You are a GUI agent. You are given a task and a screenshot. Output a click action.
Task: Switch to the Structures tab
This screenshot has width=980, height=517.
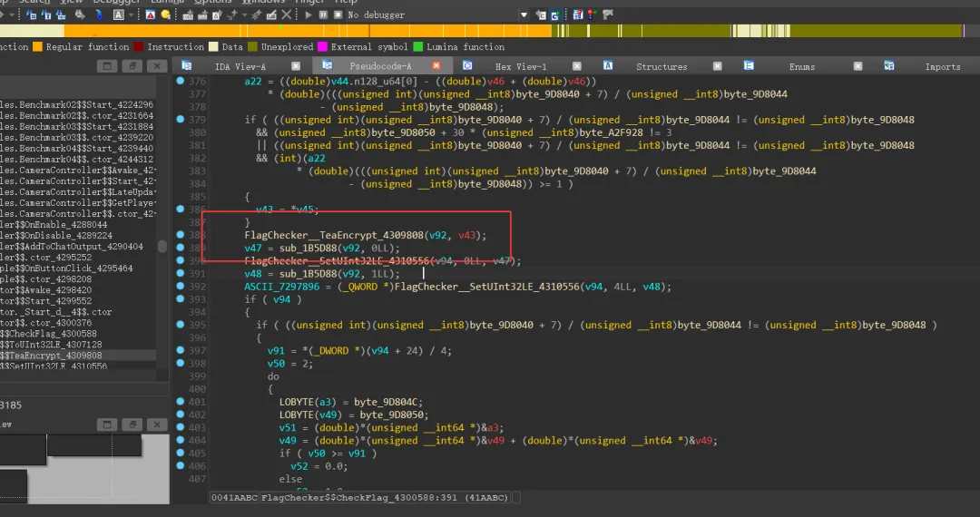pos(661,66)
